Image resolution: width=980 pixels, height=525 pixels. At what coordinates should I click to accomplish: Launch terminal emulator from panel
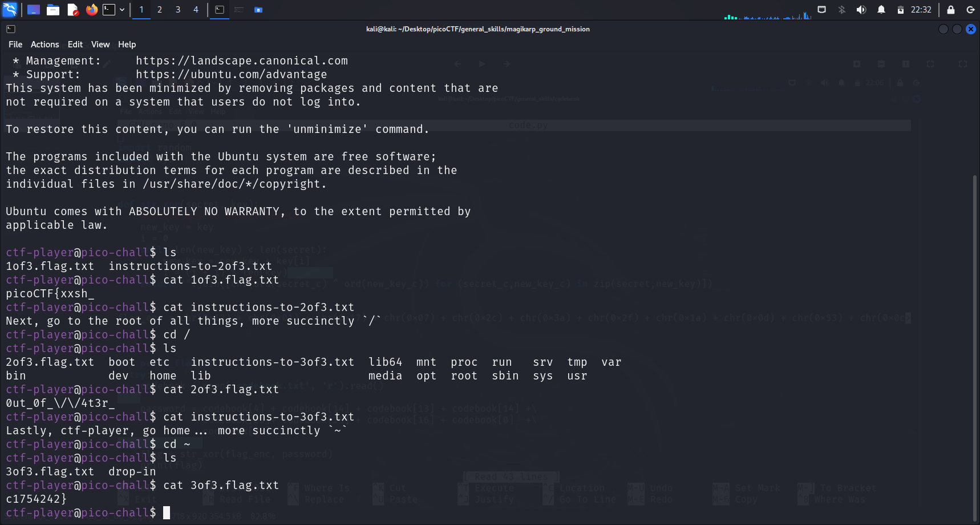(x=108, y=10)
